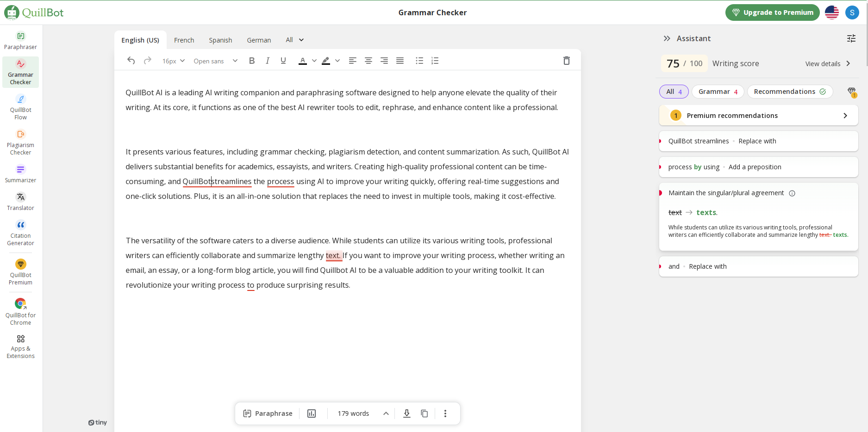
Task: Click the Upgrade to Premium button
Action: coord(772,12)
